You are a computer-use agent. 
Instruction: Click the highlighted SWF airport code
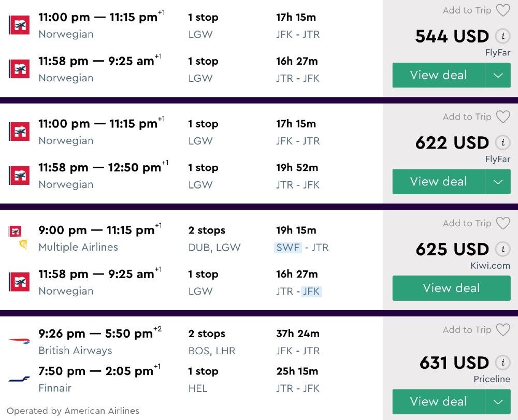click(x=288, y=248)
